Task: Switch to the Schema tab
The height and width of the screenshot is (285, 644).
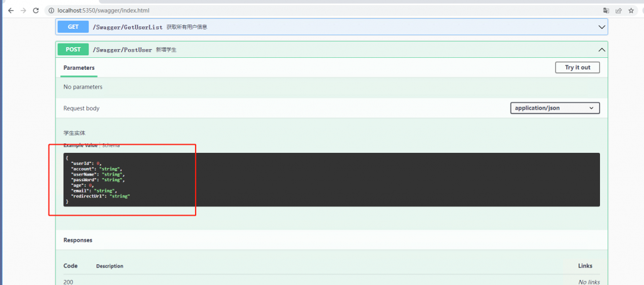Action: (111, 145)
